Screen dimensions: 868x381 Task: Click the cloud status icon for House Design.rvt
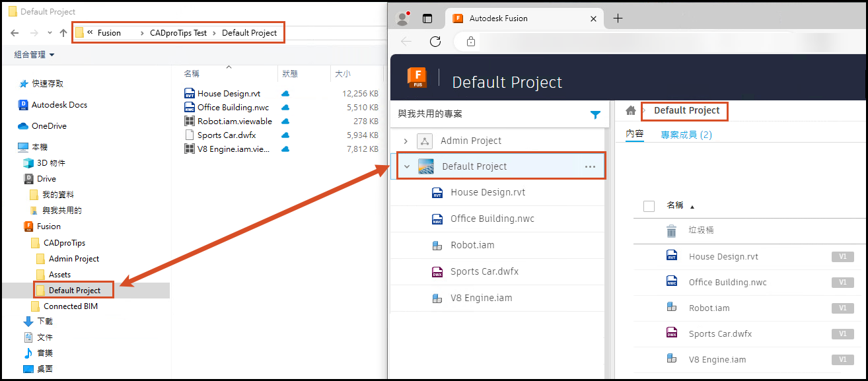point(285,94)
